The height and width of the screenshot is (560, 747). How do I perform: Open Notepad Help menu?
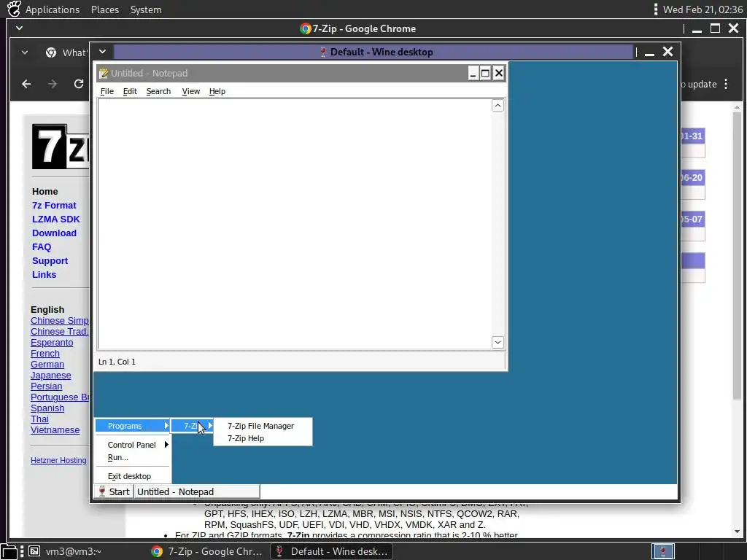click(217, 91)
